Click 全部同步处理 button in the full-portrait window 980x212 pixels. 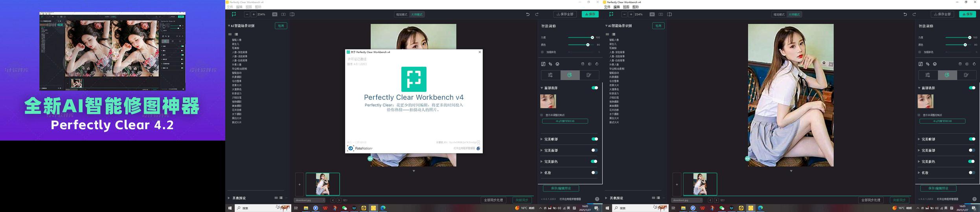(871, 200)
